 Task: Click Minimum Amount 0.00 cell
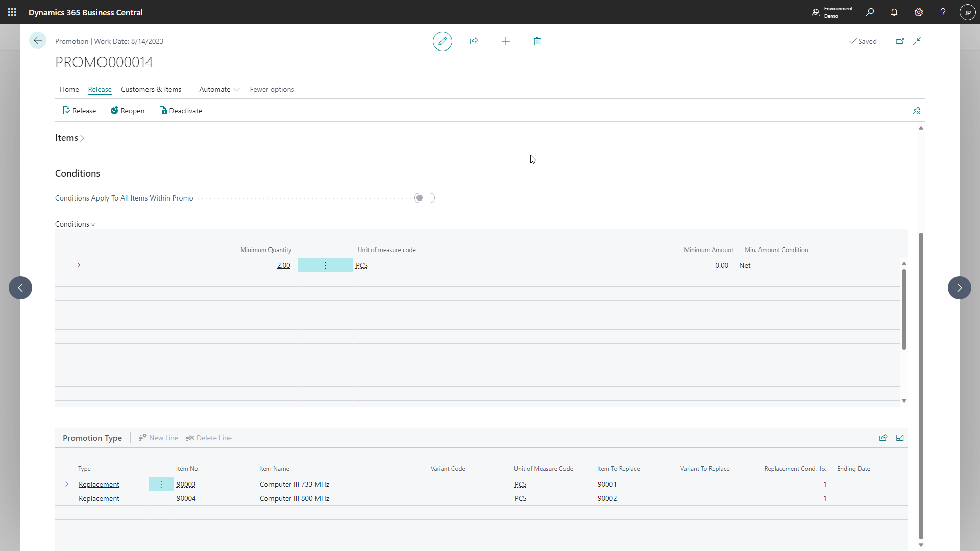(722, 265)
